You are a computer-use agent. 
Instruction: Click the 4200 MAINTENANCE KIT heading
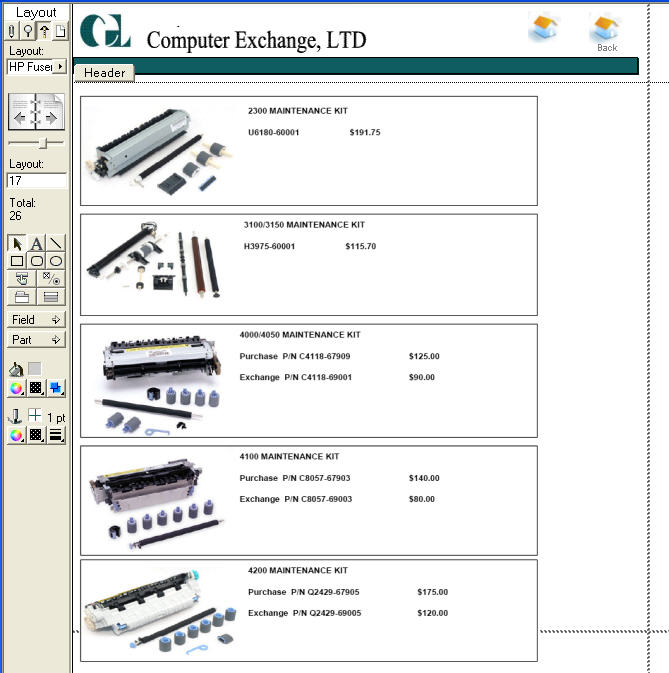tap(298, 570)
